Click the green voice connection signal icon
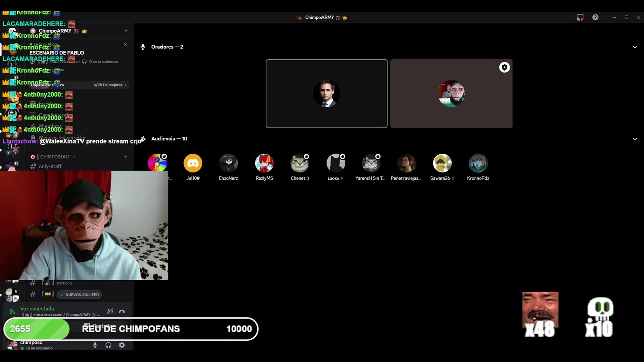 point(12,312)
